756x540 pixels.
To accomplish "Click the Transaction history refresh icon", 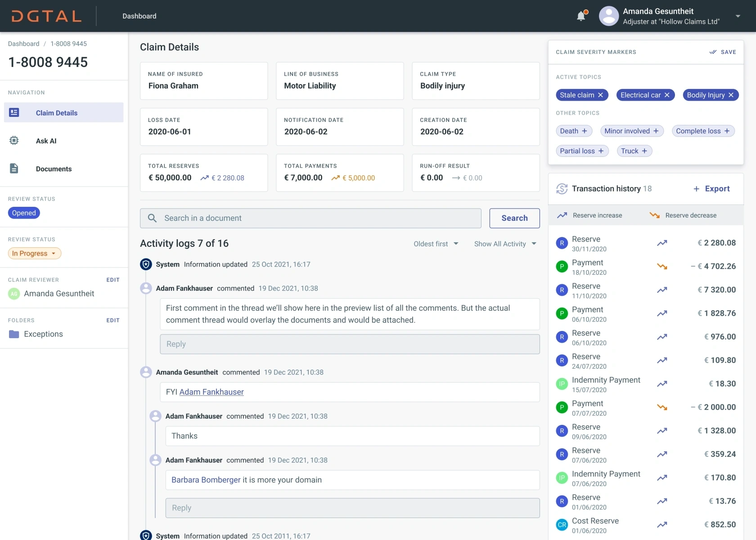I will tap(562, 189).
